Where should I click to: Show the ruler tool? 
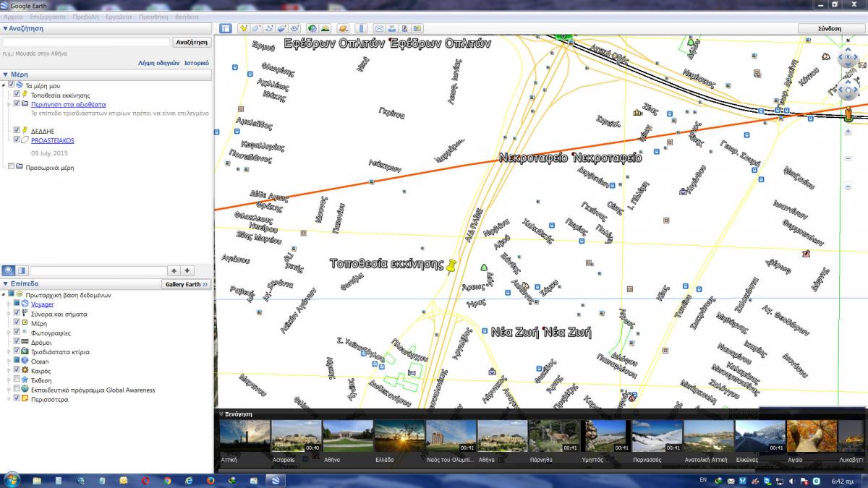pos(361,29)
